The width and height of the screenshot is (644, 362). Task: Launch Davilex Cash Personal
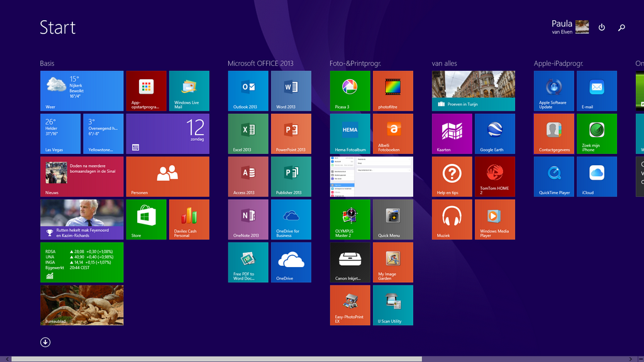pos(189,219)
